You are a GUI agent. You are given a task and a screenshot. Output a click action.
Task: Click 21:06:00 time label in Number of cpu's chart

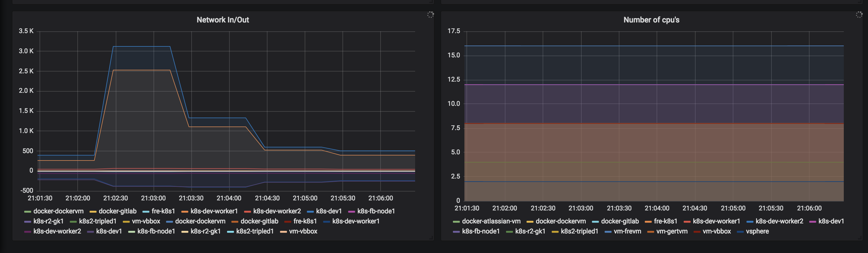(809, 208)
